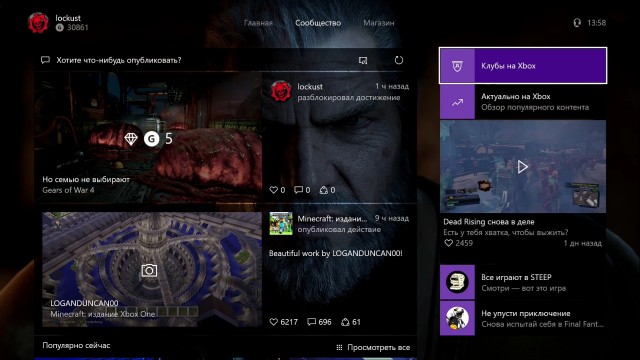Like the lockust achievement post with heart icon
The width and height of the screenshot is (640, 360).
click(273, 190)
